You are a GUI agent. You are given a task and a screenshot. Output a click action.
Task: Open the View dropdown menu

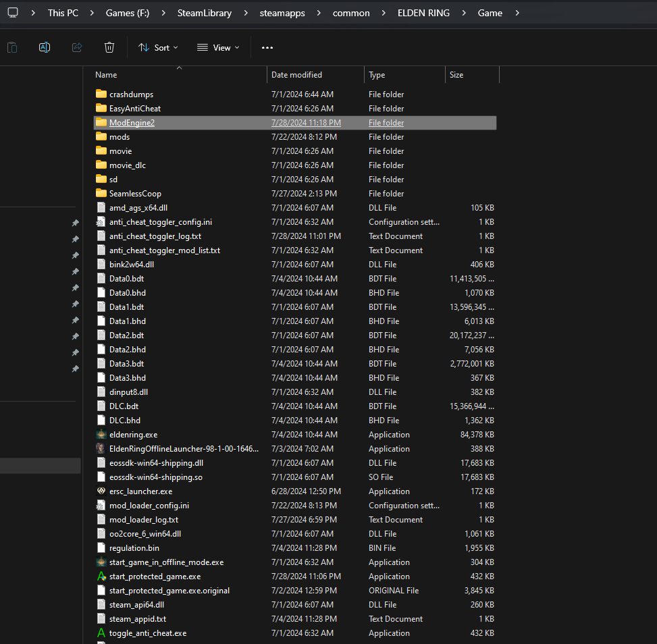(218, 48)
